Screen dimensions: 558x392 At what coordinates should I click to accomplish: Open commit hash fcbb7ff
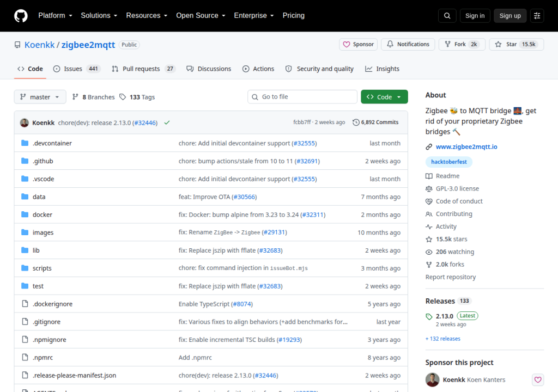[x=302, y=122]
